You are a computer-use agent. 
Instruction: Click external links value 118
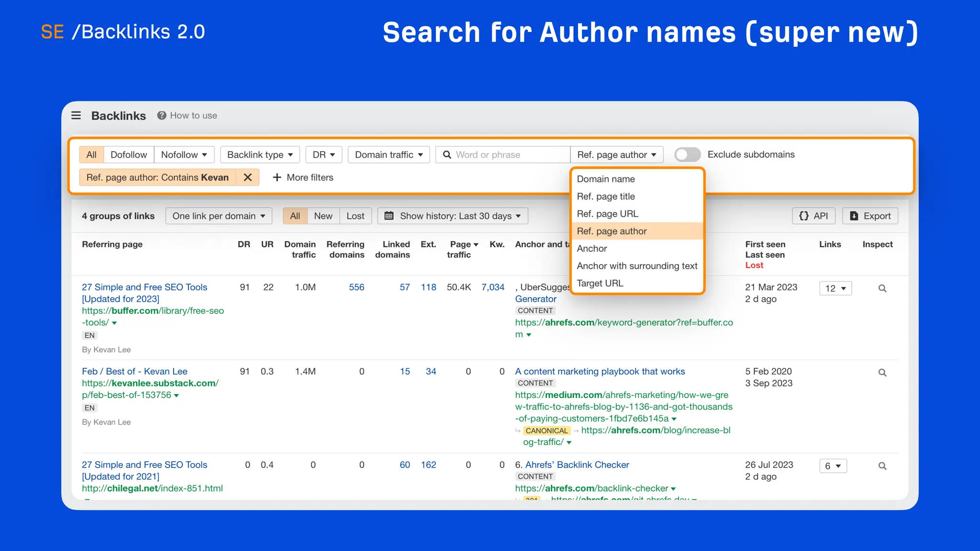click(429, 287)
